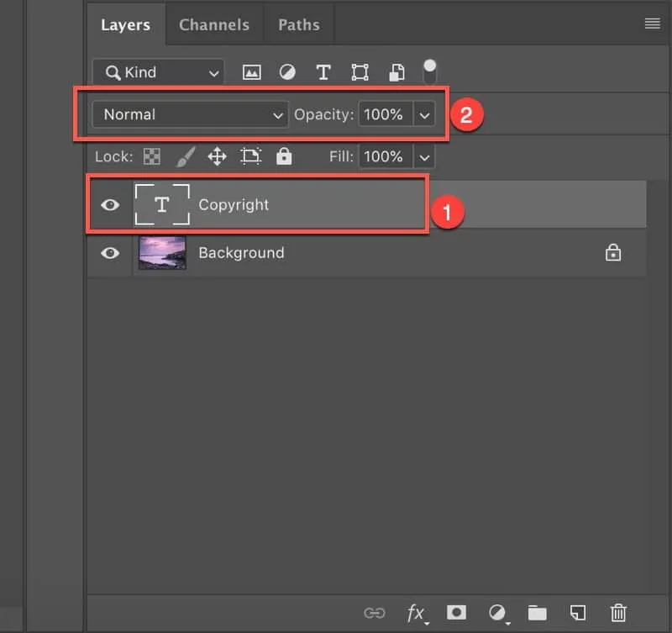Add a layer style via fx icon
Image resolution: width=672 pixels, height=633 pixels.
pyautogui.click(x=416, y=613)
